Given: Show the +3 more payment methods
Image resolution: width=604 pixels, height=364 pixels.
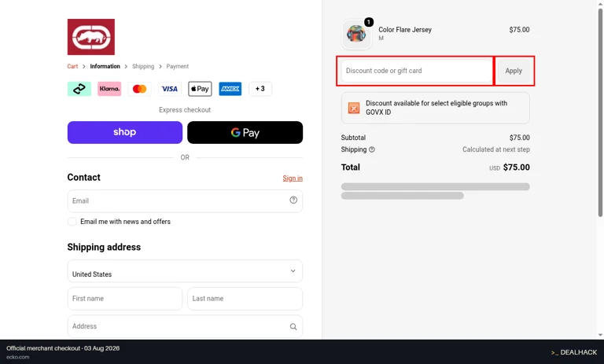Looking at the screenshot, I should 260,89.
